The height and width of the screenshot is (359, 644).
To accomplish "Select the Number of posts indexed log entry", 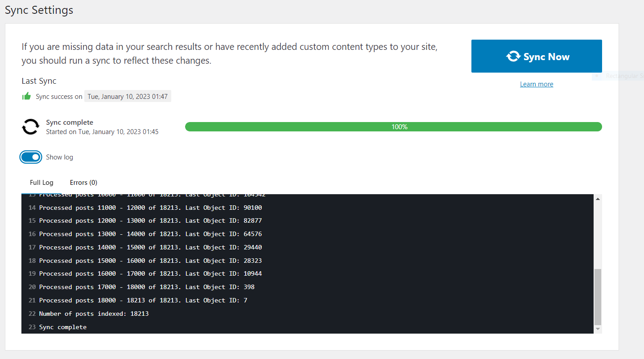I will click(x=94, y=313).
